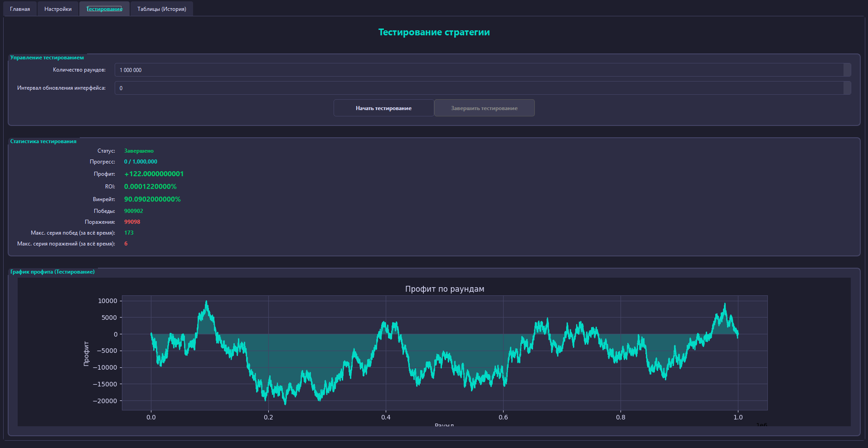Click stepper control of update interval field
Screen dimensions: 868x448
(847, 88)
